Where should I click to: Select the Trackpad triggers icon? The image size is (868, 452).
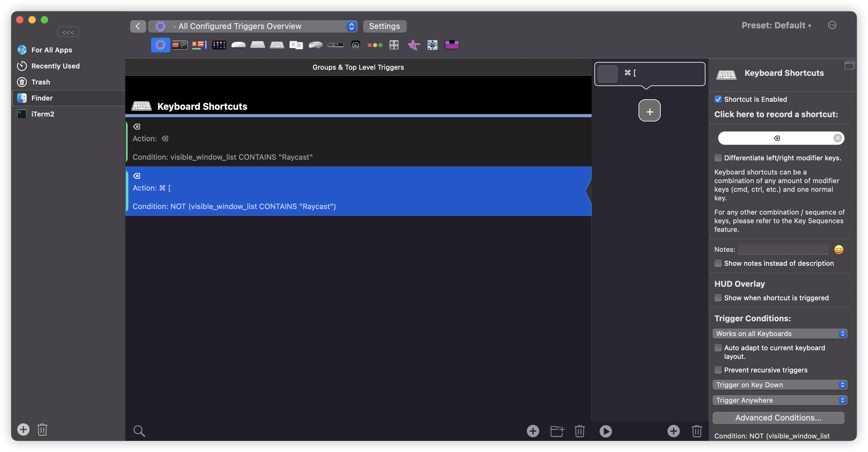point(258,45)
